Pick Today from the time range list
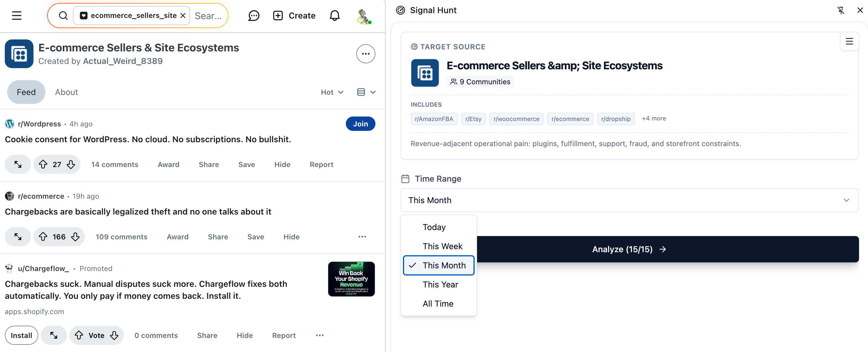868x352 pixels. click(x=434, y=227)
